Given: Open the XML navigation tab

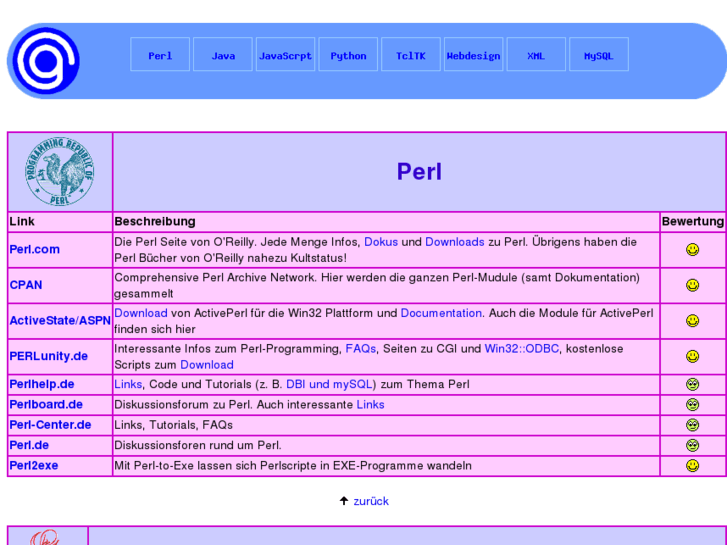Looking at the screenshot, I should [x=536, y=54].
